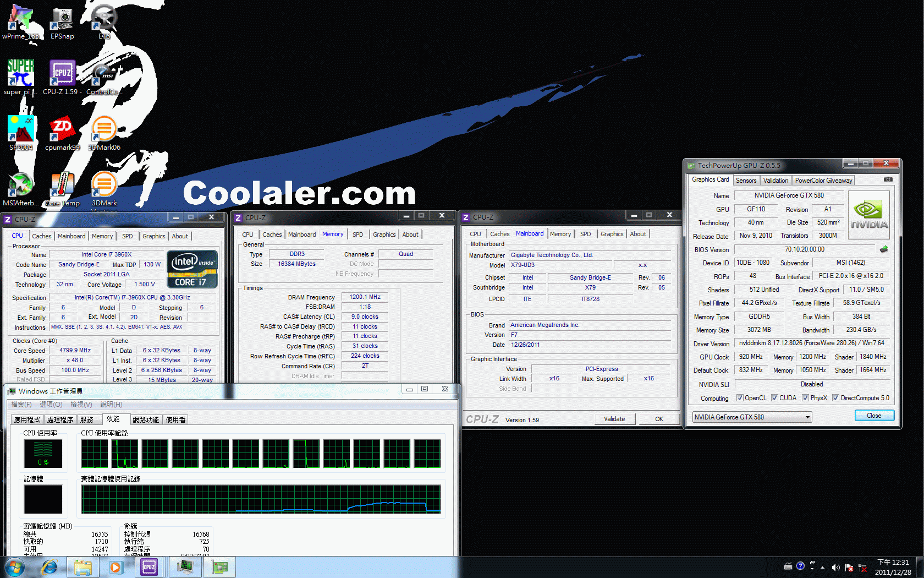Open Windows Explorer folder on the taskbar
This screenshot has width=924, height=578.
pyautogui.click(x=83, y=567)
